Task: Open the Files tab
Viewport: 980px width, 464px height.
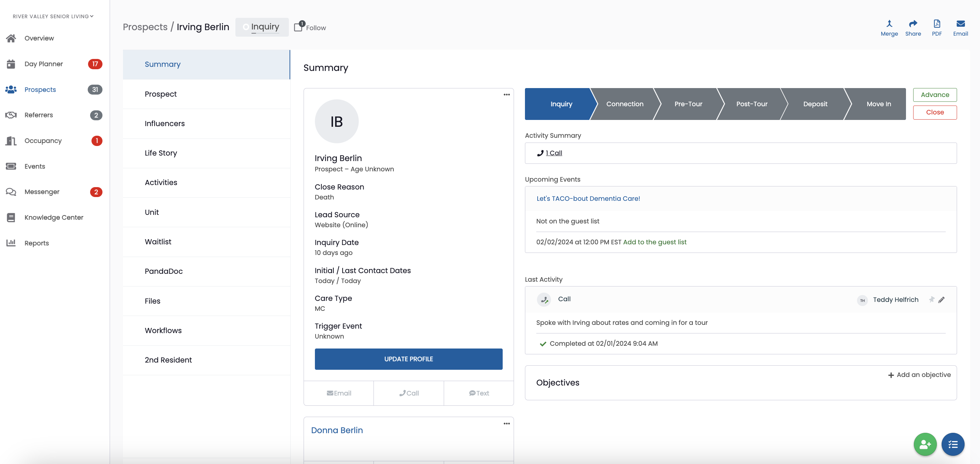Action: tap(206, 301)
